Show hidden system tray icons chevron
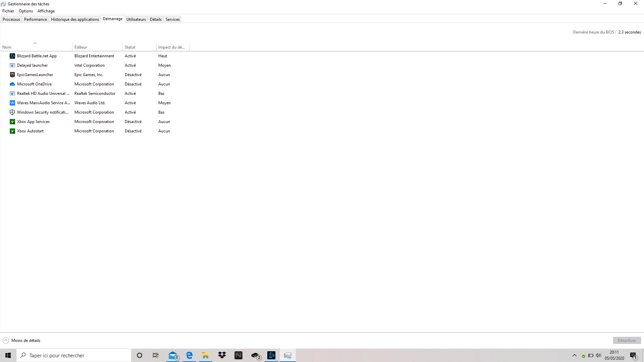 click(x=574, y=355)
